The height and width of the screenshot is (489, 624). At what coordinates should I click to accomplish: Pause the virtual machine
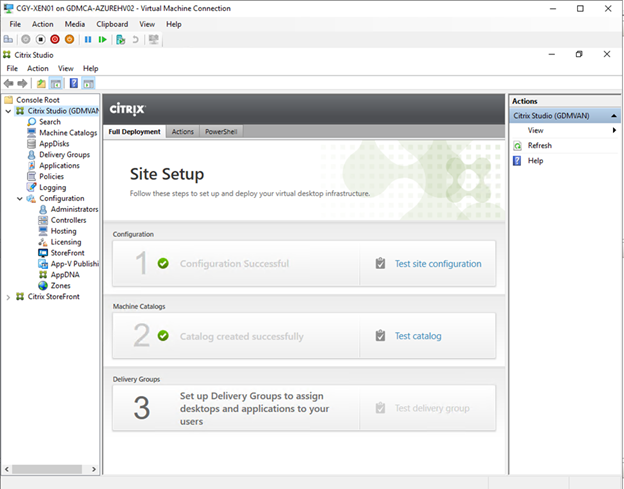pos(88,39)
